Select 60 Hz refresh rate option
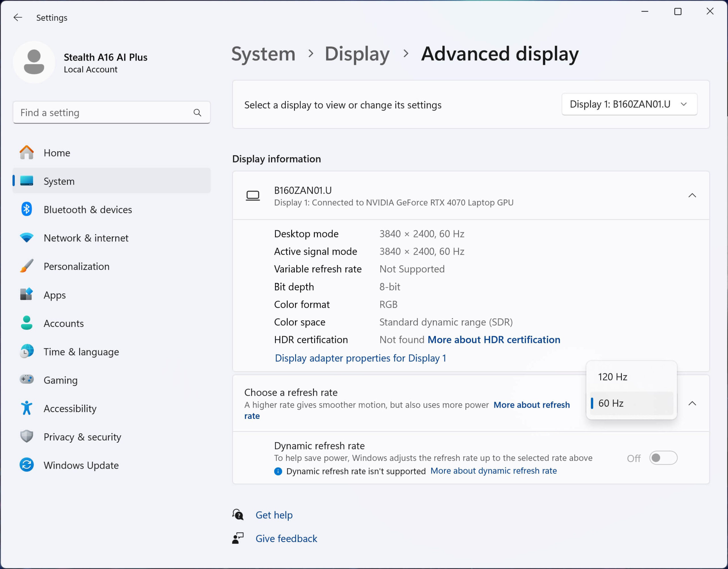 (631, 403)
